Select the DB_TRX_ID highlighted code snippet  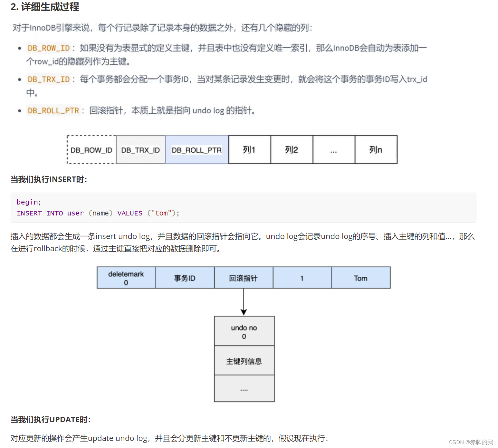click(x=48, y=79)
